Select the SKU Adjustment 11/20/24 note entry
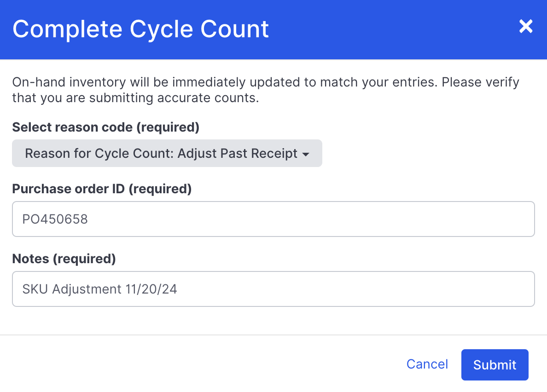Viewport: 547px width, 392px height. coord(273,289)
